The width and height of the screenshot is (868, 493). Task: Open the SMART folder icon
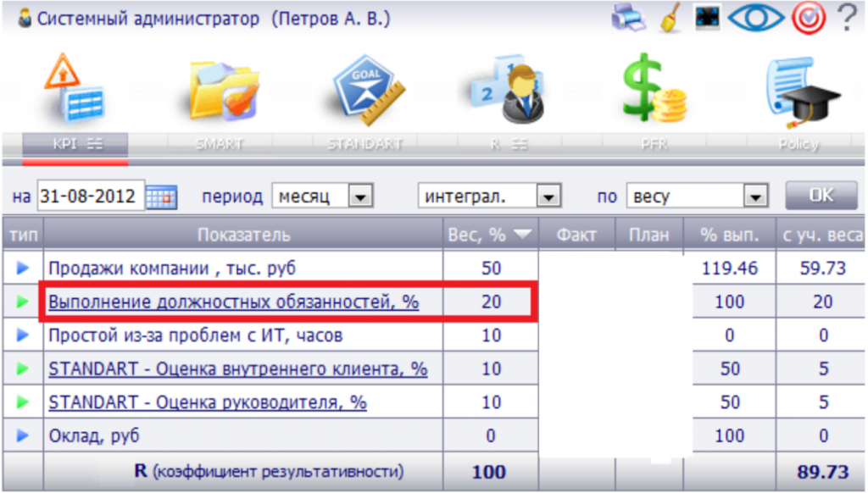click(x=223, y=90)
